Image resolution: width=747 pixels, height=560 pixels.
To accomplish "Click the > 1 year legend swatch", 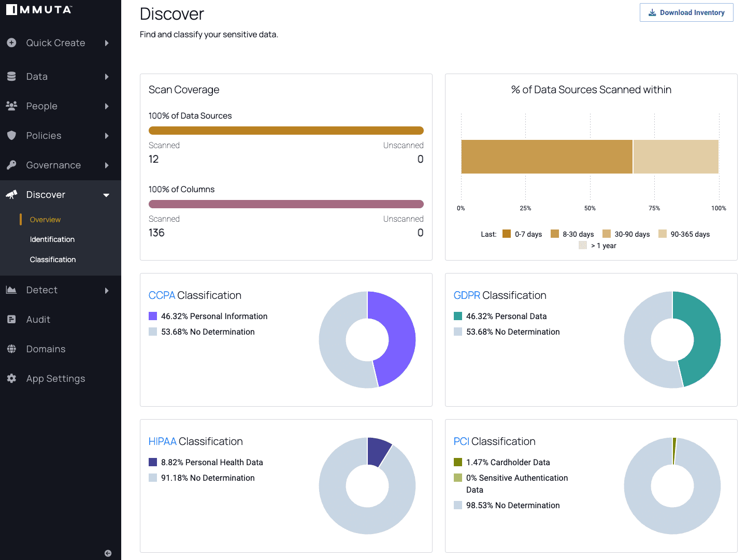I will coord(583,245).
